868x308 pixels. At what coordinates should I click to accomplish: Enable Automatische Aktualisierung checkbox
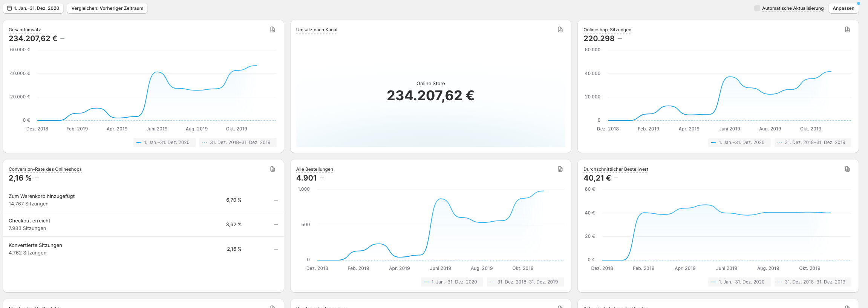point(757,8)
